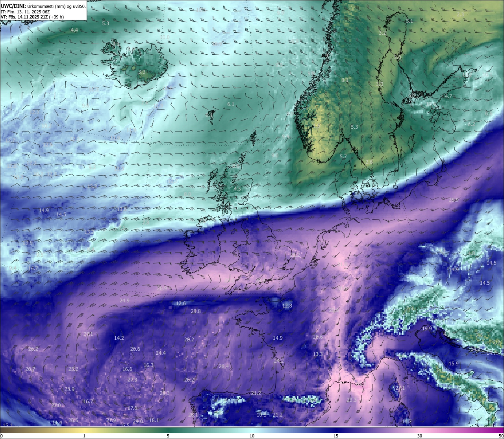The width and height of the screenshot is (504, 439).
Task: Click the 16.6 value over the Atlantic
Action: [x=127, y=369]
